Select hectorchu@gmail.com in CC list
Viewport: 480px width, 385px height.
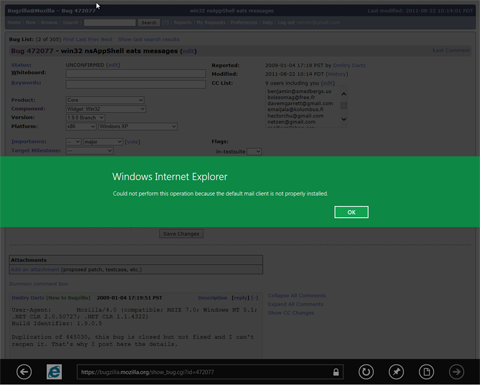[295, 116]
